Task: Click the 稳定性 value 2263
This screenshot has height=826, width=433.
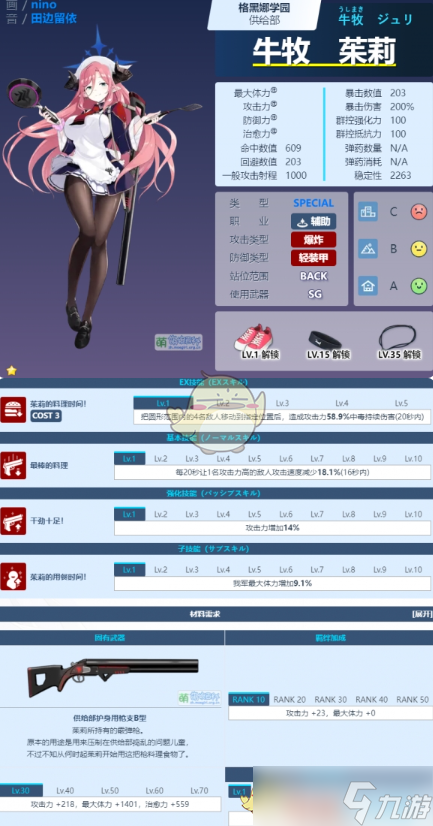Action: (400, 175)
